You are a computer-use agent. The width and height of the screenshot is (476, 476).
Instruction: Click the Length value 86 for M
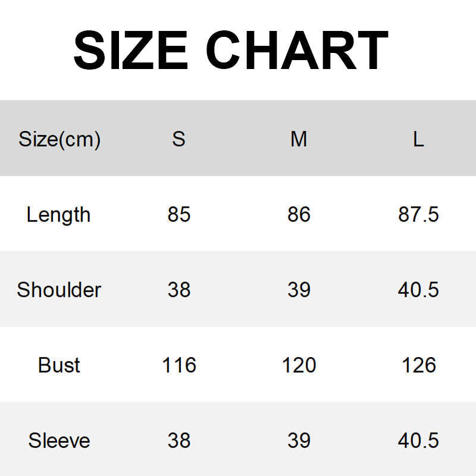pyautogui.click(x=299, y=214)
